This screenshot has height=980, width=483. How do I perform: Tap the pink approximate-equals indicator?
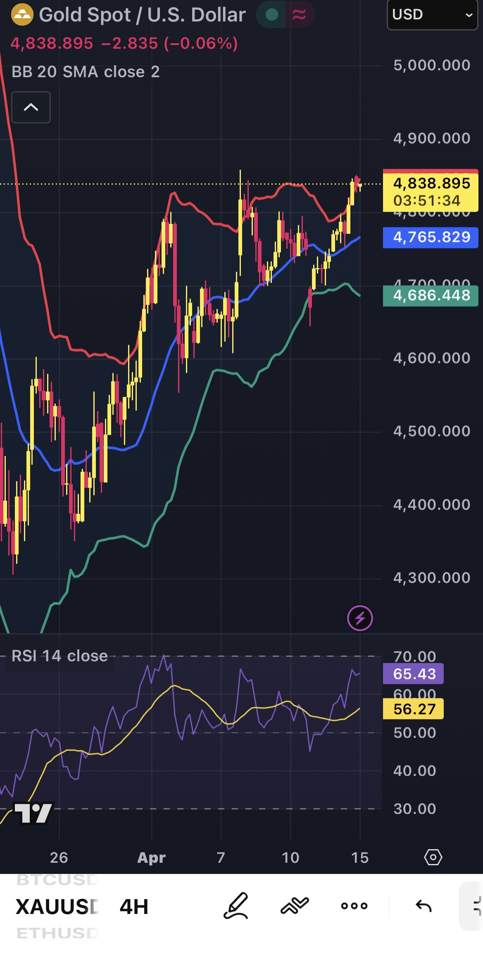300,15
